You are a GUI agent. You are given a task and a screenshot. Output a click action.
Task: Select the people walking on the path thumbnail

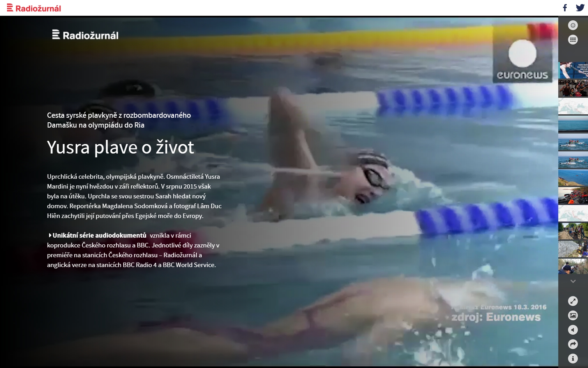click(573, 231)
